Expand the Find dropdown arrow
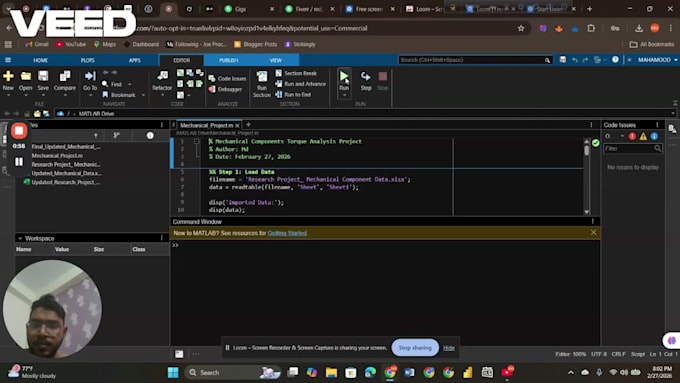This screenshot has width=680, height=383. click(129, 84)
